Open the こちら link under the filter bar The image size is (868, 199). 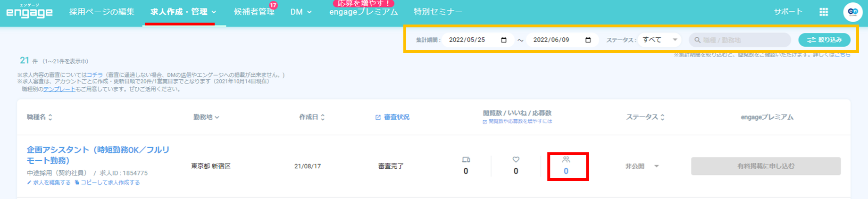coord(843,55)
